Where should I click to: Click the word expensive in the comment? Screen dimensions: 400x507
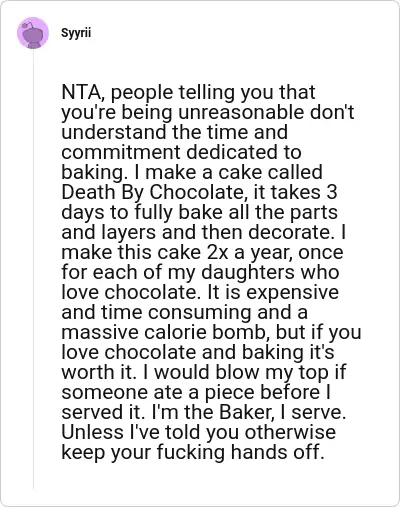292,292
